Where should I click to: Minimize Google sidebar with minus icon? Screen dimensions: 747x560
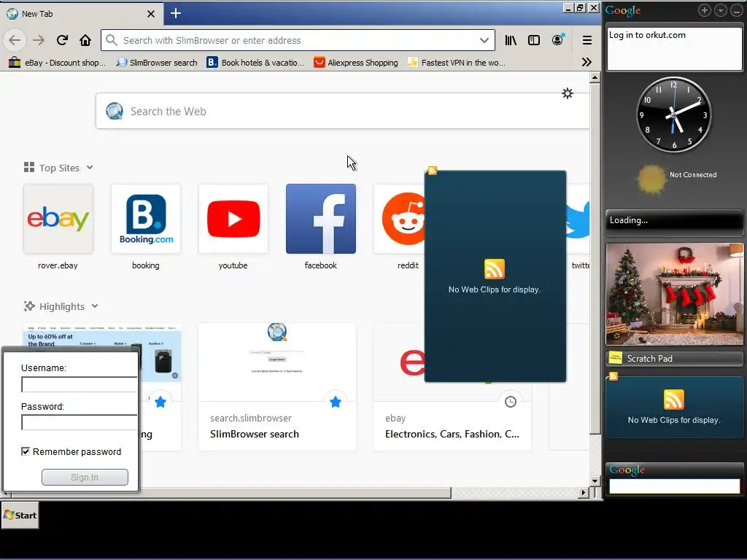coord(737,10)
